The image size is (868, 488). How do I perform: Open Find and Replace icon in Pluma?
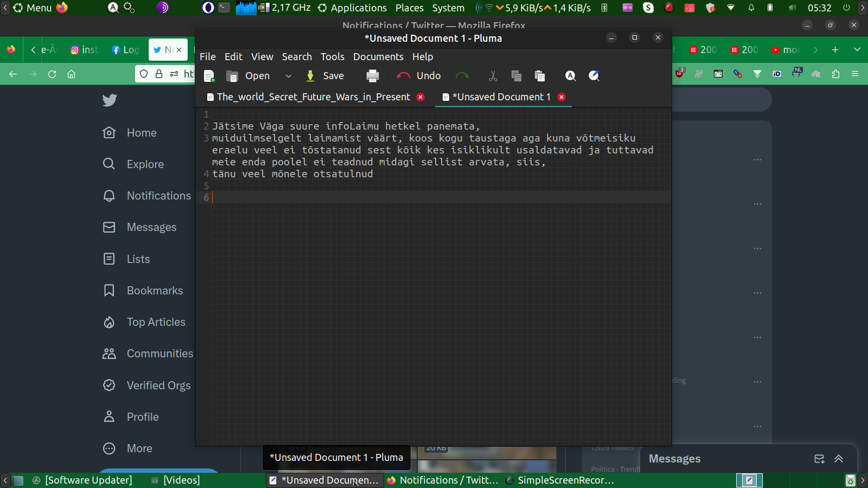click(594, 76)
